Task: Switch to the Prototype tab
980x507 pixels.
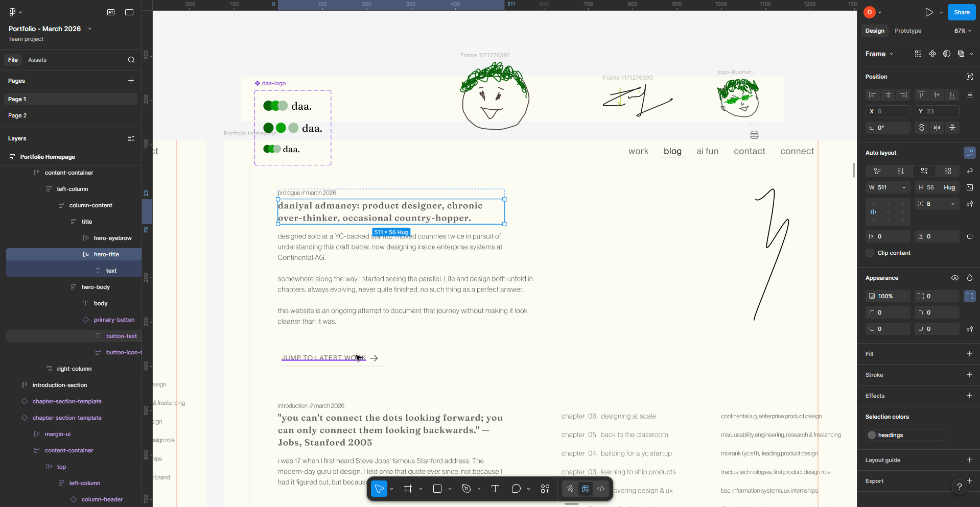Action: [x=907, y=31]
